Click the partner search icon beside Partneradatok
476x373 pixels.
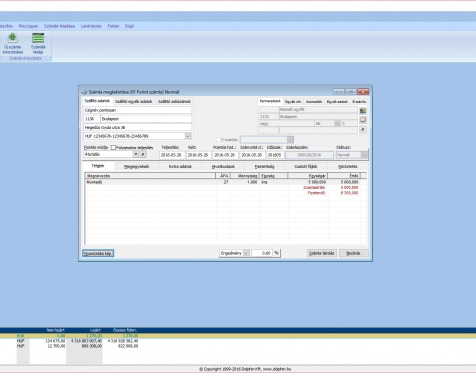click(363, 110)
